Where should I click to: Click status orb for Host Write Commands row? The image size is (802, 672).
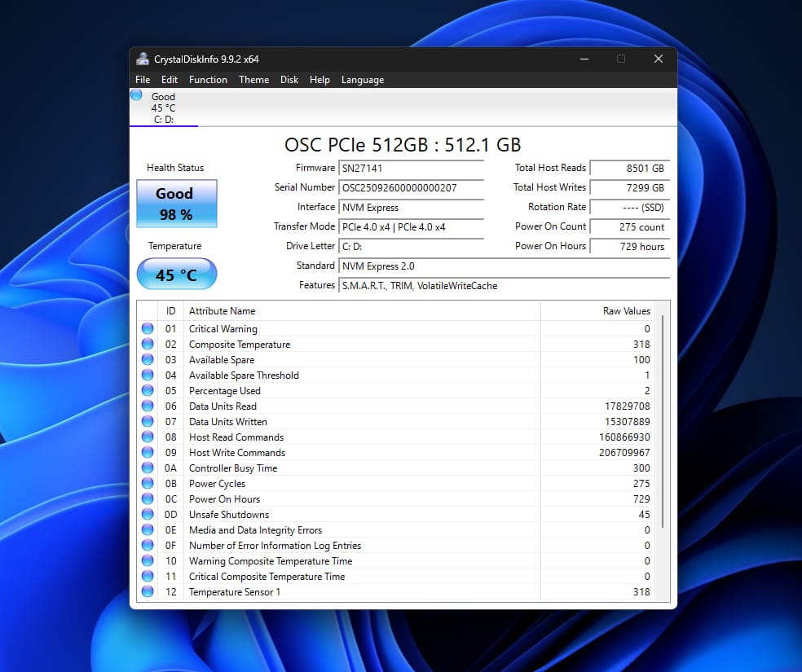tap(148, 452)
